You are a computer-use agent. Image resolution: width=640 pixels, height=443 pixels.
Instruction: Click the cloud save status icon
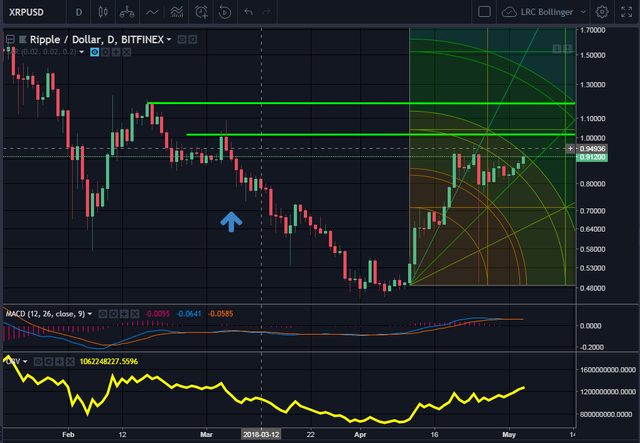[509, 12]
